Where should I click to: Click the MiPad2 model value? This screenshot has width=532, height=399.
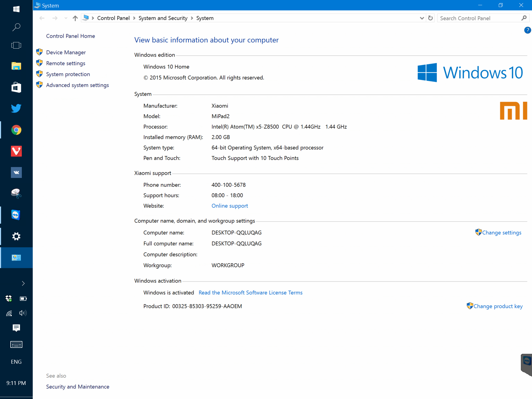click(220, 116)
